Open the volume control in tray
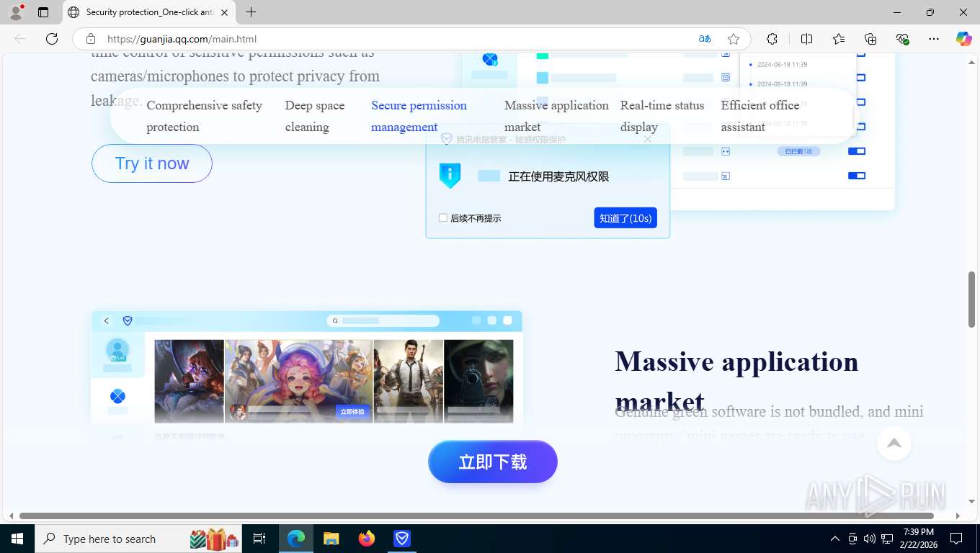This screenshot has height=553, width=980. coord(870,539)
